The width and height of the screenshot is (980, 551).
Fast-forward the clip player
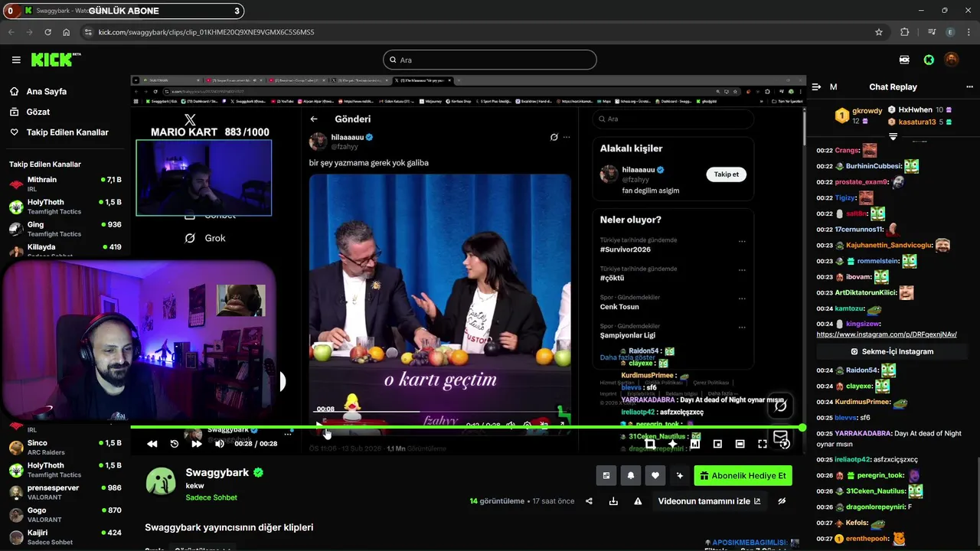pos(197,444)
